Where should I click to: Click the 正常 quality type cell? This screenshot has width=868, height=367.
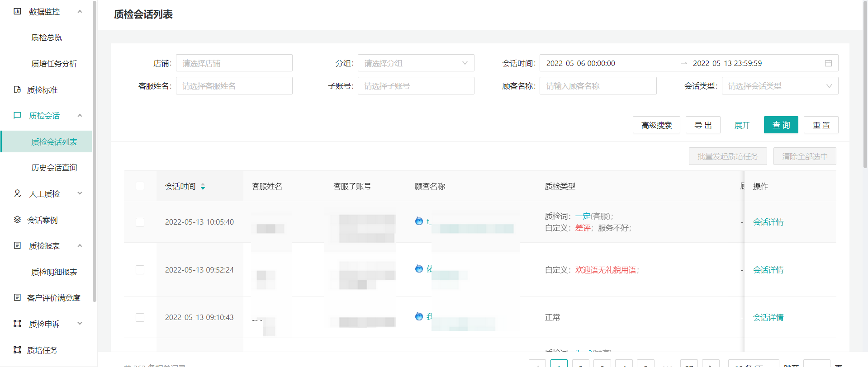point(552,317)
